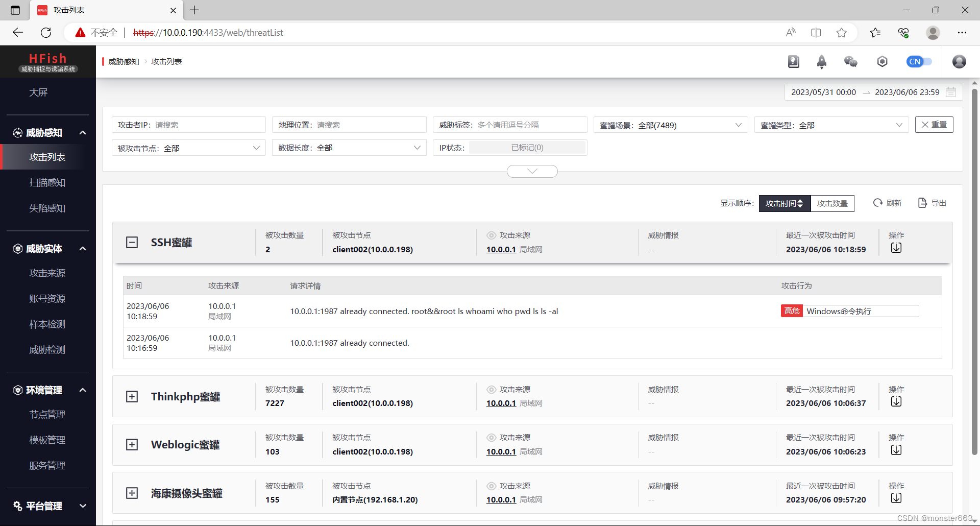Expand the 海康摄像头蜜罐 row

(132, 493)
